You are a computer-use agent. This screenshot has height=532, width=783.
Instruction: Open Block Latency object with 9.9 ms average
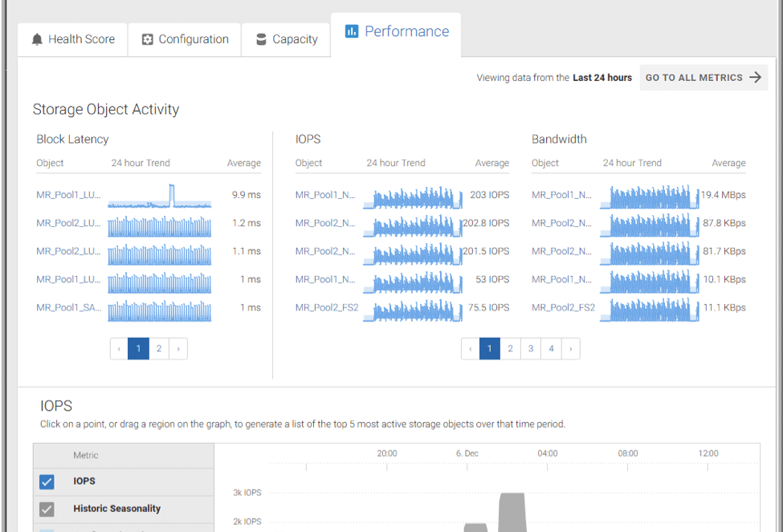coord(68,195)
